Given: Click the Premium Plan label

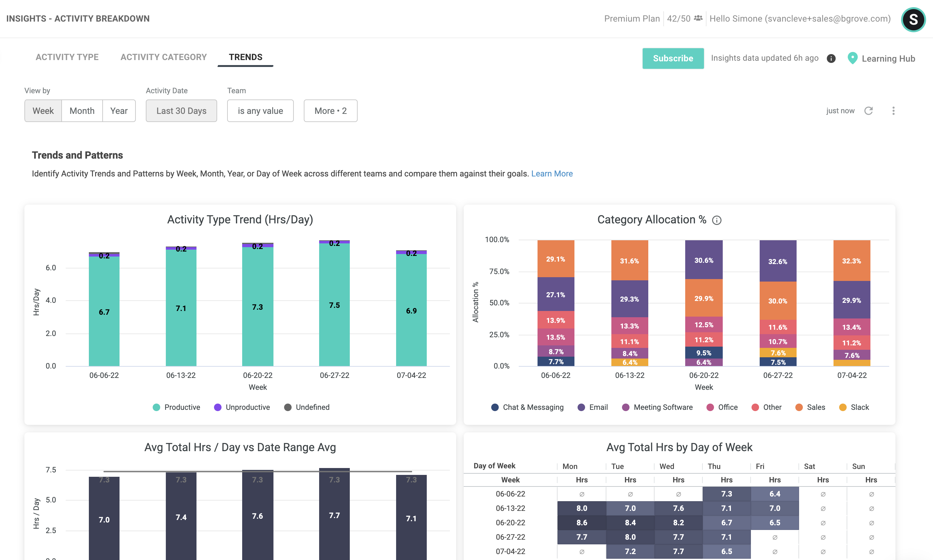Looking at the screenshot, I should point(632,18).
